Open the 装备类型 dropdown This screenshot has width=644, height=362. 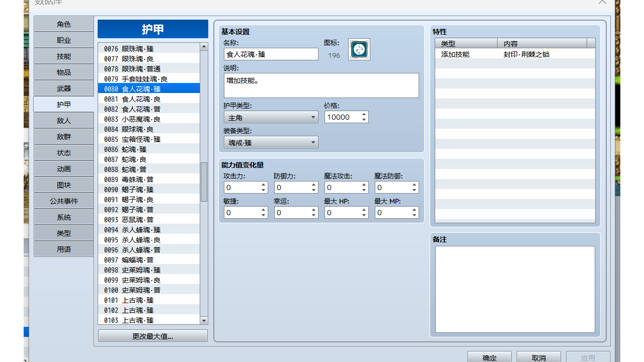pyautogui.click(x=271, y=142)
